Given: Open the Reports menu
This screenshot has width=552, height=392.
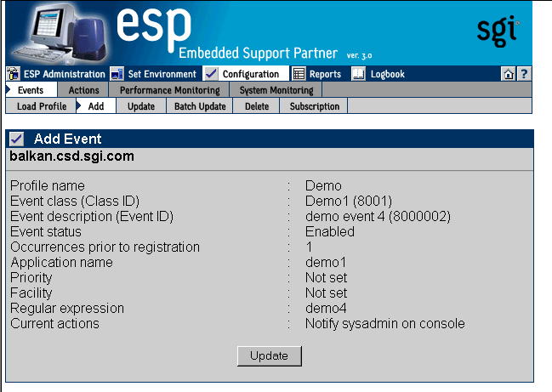Looking at the screenshot, I should pyautogui.click(x=325, y=74).
